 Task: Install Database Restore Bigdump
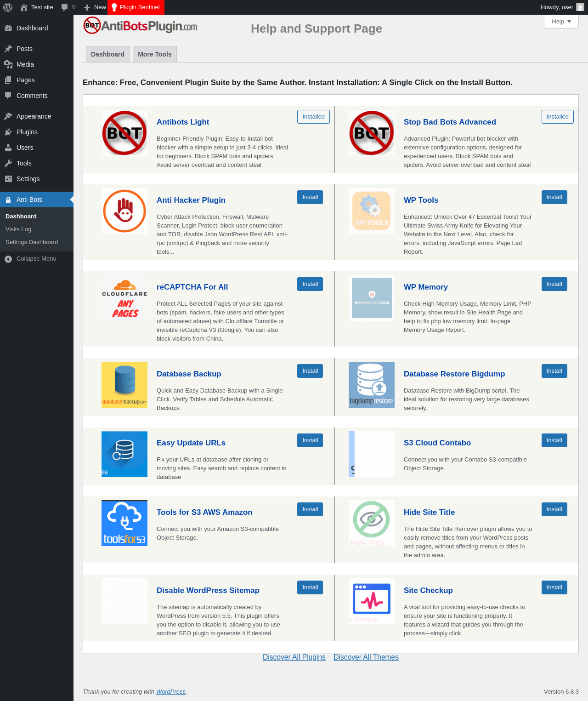coord(554,371)
